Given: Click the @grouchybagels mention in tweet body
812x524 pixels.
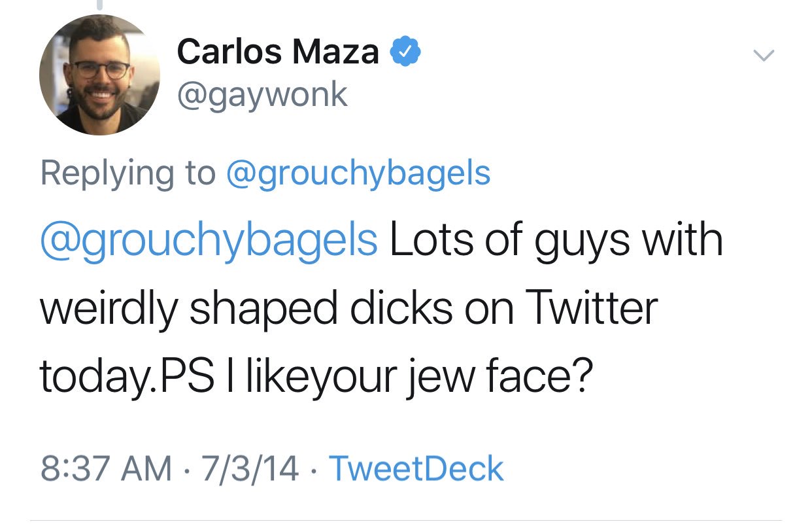Looking at the screenshot, I should 209,240.
